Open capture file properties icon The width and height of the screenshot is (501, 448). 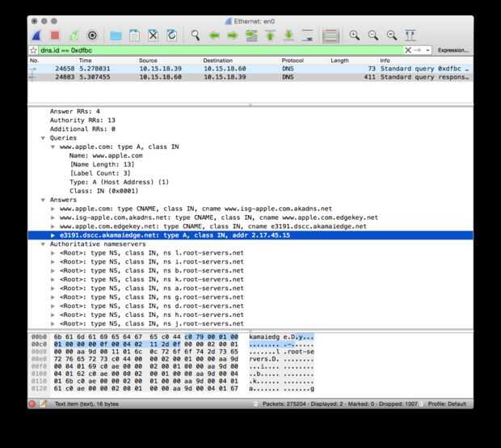pyautogui.click(x=43, y=404)
